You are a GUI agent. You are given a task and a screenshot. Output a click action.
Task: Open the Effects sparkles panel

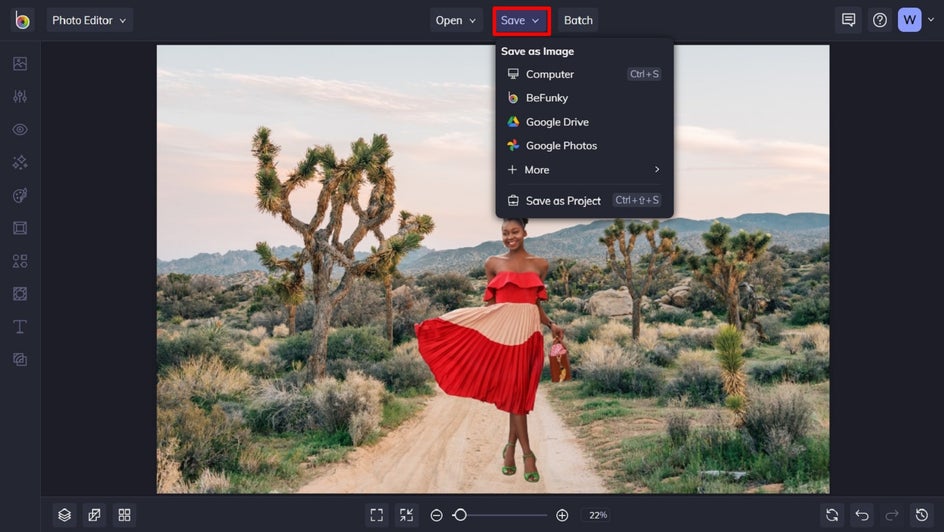(20, 162)
